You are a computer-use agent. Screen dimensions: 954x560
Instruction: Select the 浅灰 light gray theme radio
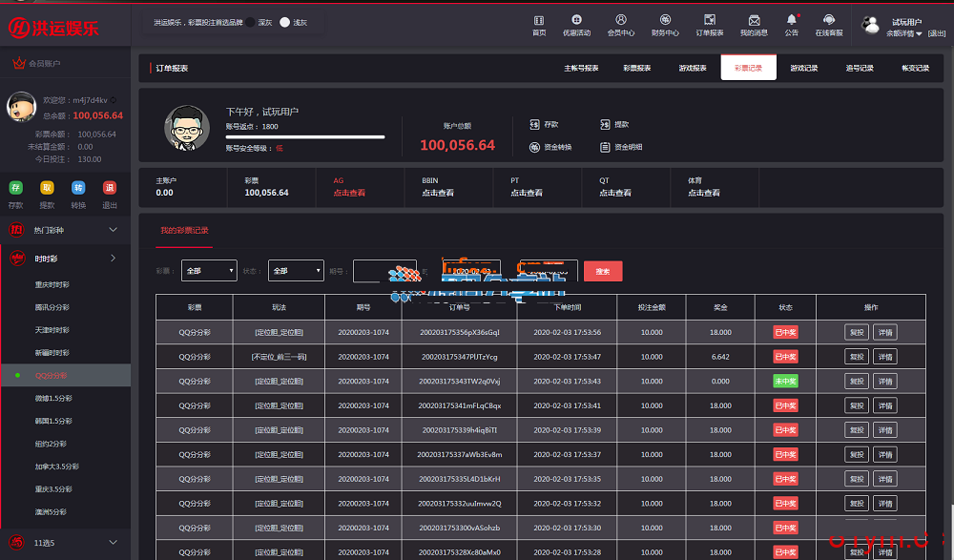pos(284,22)
